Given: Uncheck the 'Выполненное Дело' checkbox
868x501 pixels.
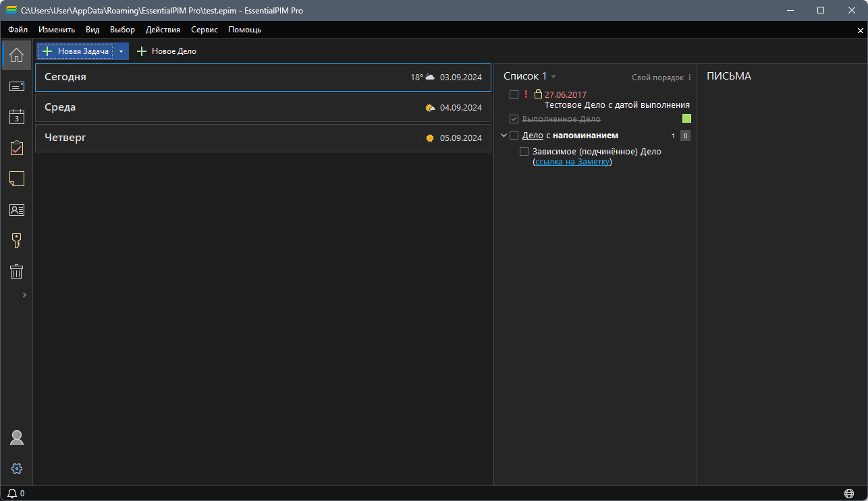Looking at the screenshot, I should (514, 119).
